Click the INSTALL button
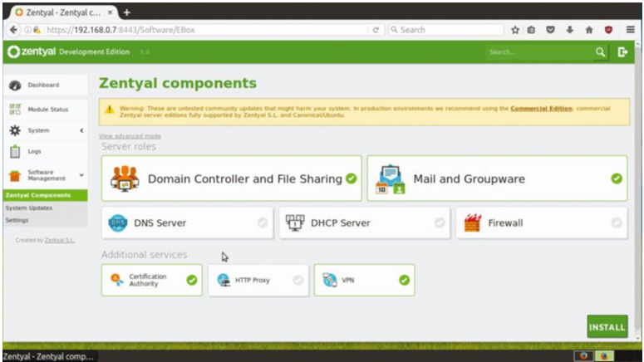The height and width of the screenshot is (362, 644). (607, 326)
